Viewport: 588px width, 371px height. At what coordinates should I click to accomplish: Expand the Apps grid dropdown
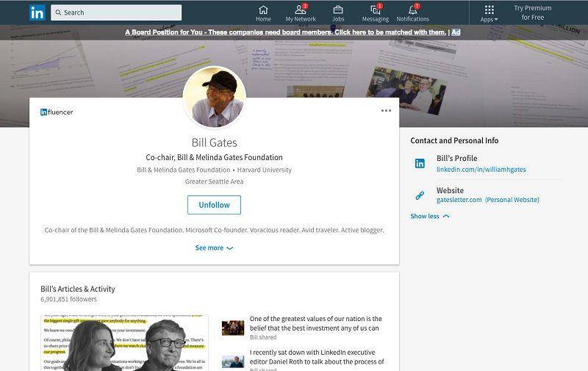click(x=489, y=13)
